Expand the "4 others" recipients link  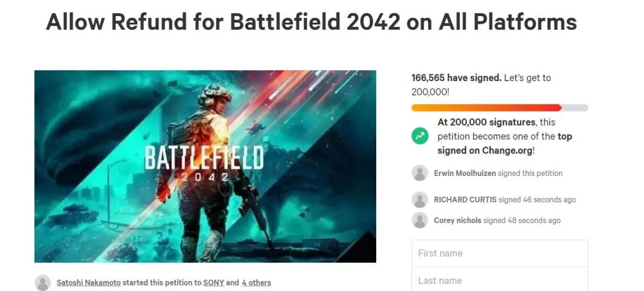(x=256, y=283)
